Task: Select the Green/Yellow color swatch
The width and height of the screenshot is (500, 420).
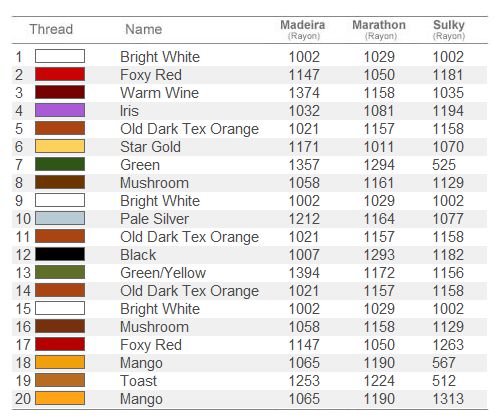Action: tap(60, 272)
